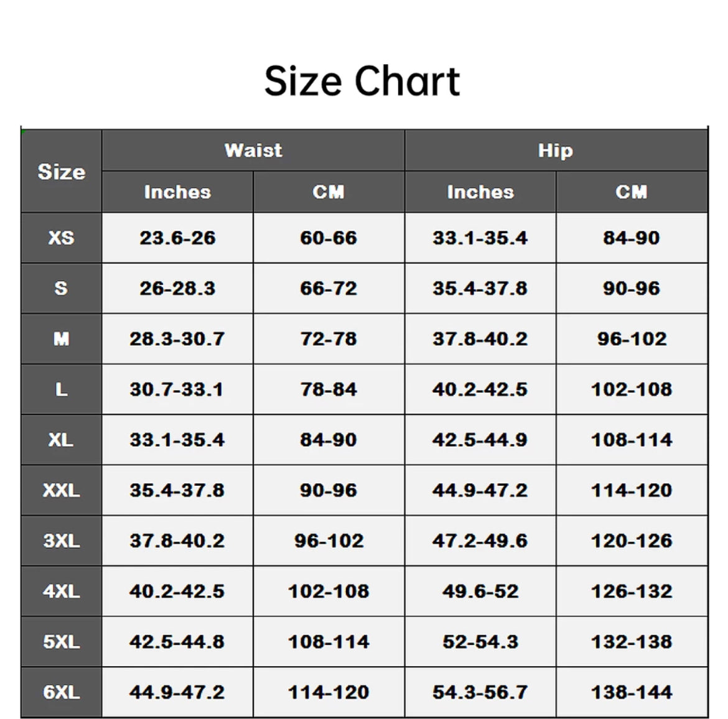Click hip CM value 138-144
This screenshot has width=728, height=719.
click(632, 692)
